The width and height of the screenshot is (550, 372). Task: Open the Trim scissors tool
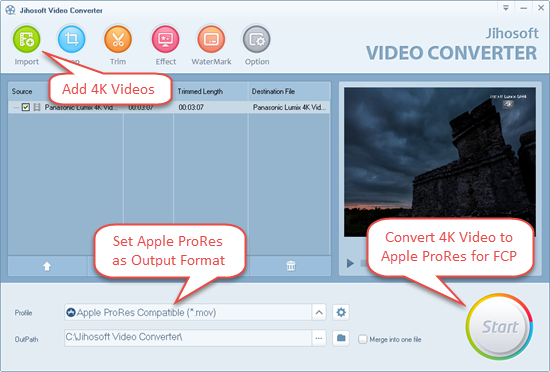tap(118, 39)
